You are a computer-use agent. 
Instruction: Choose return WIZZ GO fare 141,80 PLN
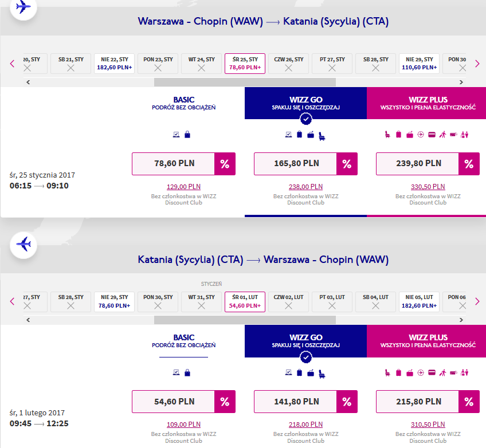coord(295,402)
